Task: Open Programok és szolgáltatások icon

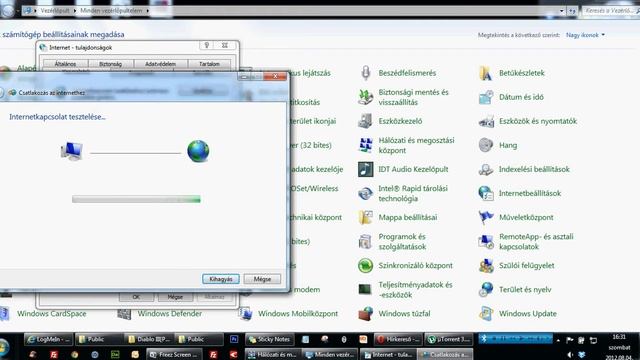Action: point(366,242)
